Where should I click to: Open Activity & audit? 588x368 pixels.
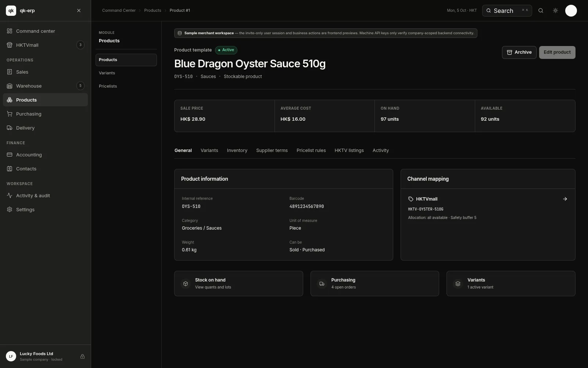pyautogui.click(x=45, y=195)
